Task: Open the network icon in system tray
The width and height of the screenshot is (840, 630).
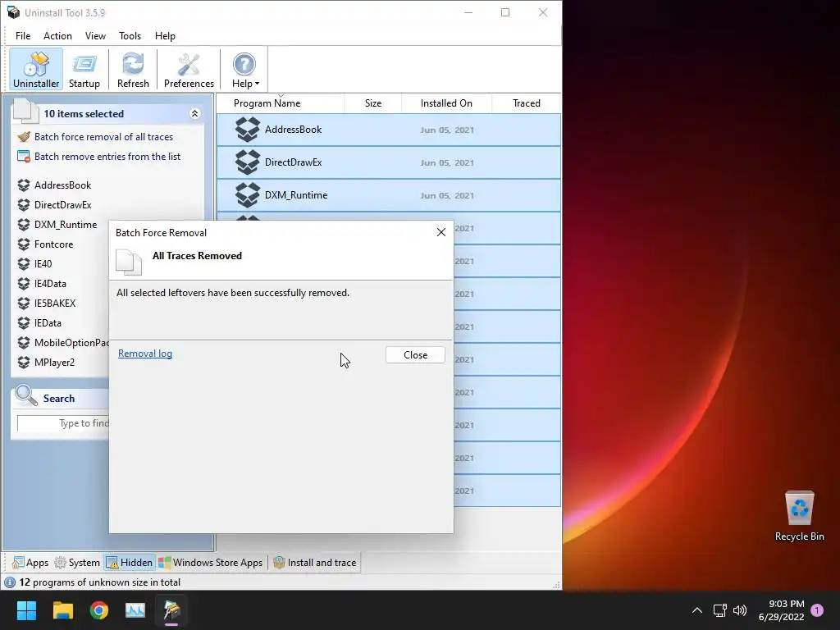Action: 719,610
